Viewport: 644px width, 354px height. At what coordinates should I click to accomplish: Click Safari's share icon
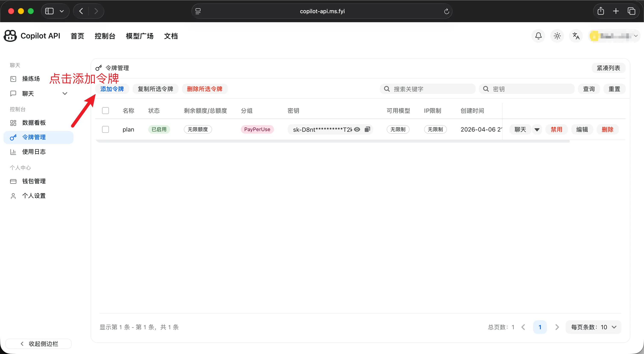click(x=600, y=11)
